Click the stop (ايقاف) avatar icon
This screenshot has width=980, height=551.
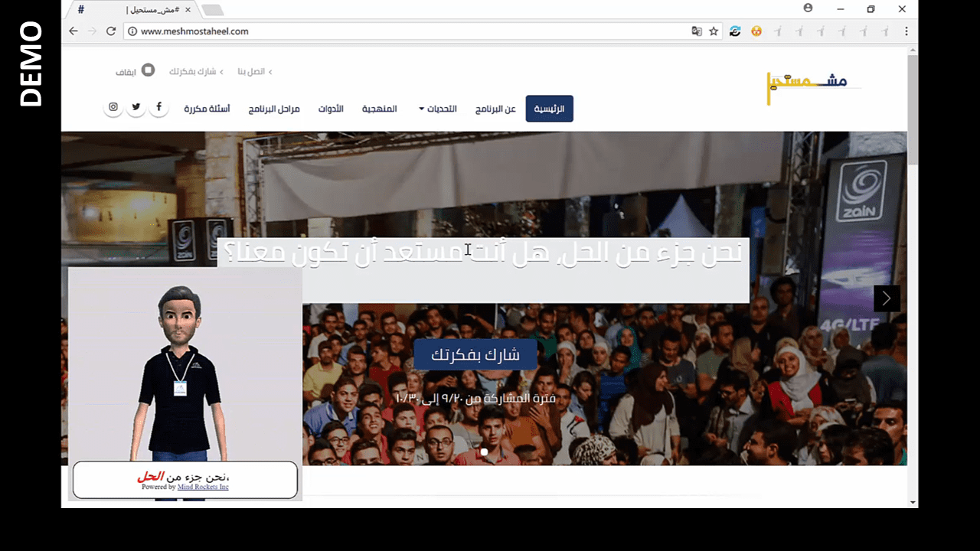click(148, 70)
